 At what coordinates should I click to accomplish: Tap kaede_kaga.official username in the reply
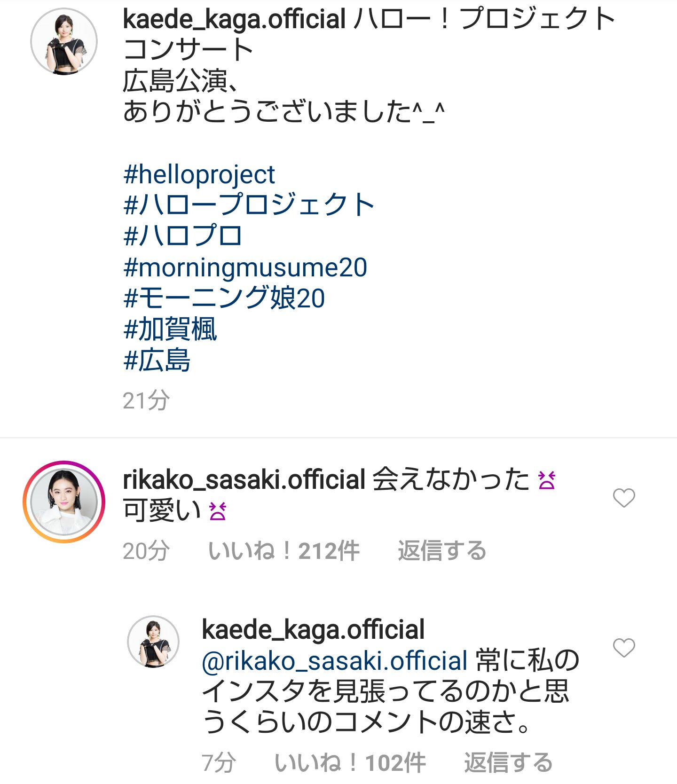(313, 630)
